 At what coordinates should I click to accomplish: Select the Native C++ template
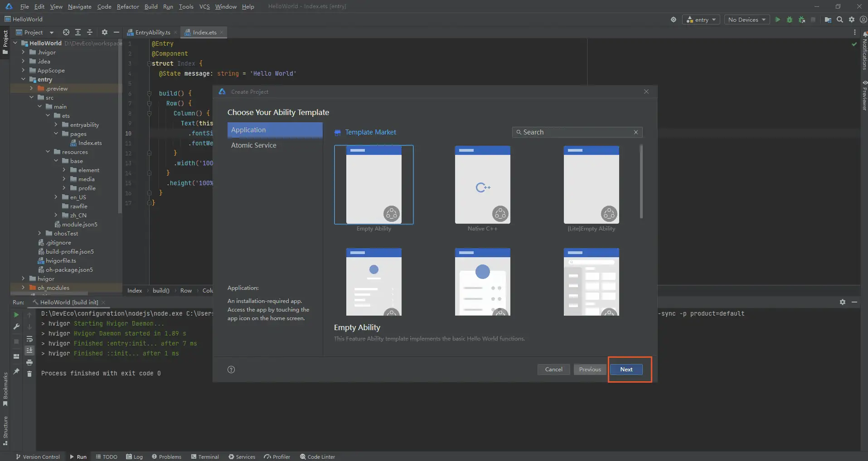click(482, 185)
